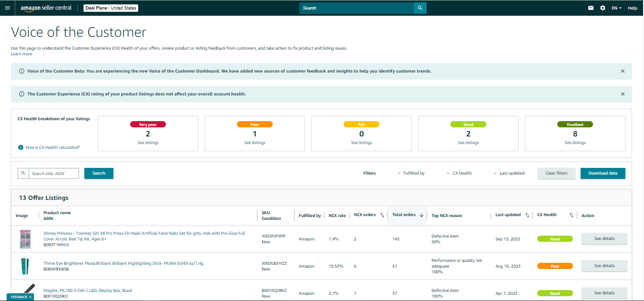Click the Fair yellow badge

[361, 125]
